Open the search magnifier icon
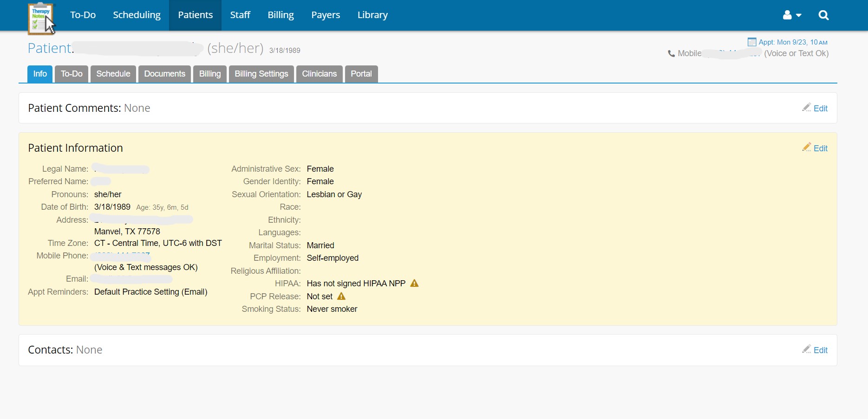This screenshot has height=419, width=868. pyautogui.click(x=823, y=15)
